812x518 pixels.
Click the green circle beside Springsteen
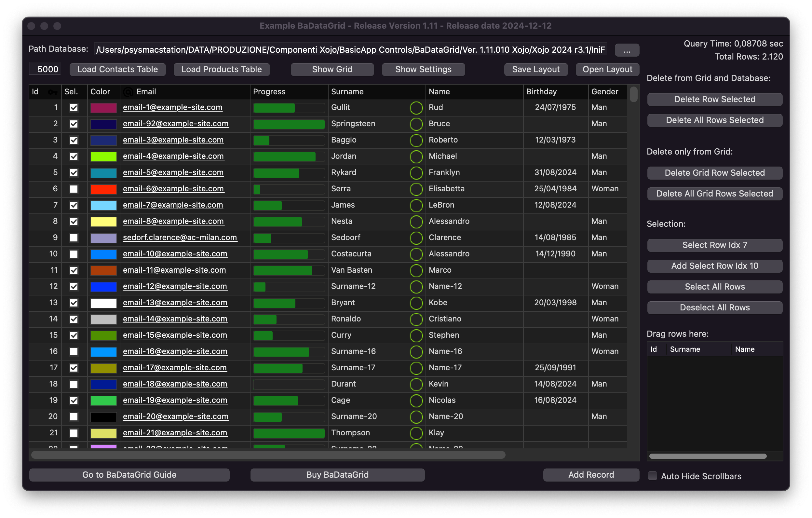coord(416,124)
